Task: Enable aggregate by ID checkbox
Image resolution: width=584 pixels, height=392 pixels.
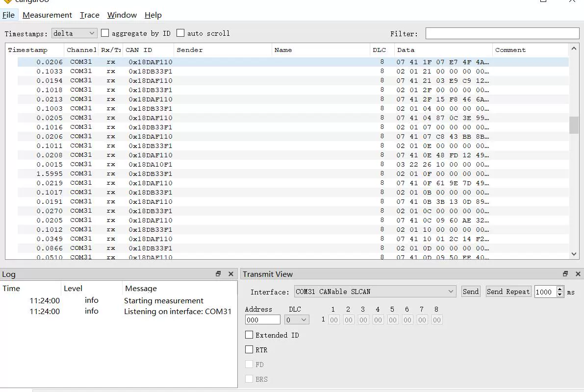Action: (105, 33)
